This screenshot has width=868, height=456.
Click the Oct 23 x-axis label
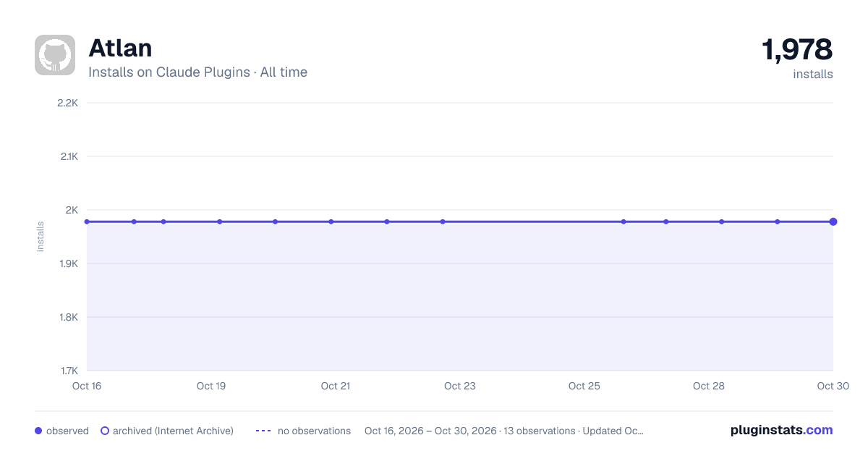pyautogui.click(x=460, y=386)
